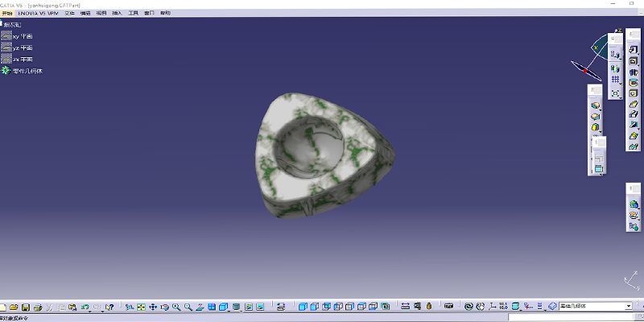
Task: Click the What's This help icon
Action: pyautogui.click(x=109, y=307)
